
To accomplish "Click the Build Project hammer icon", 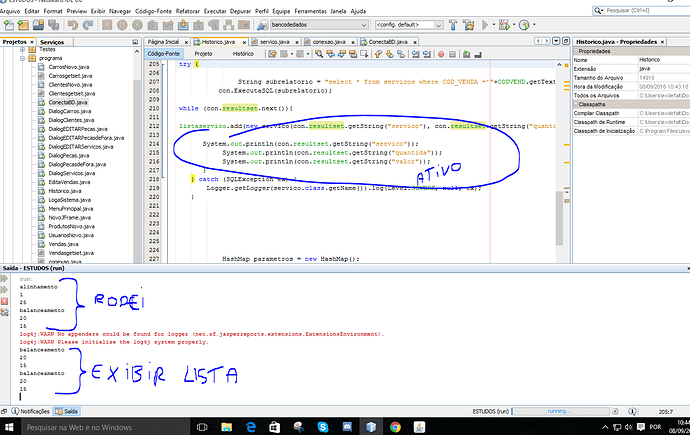I will pos(453,25).
